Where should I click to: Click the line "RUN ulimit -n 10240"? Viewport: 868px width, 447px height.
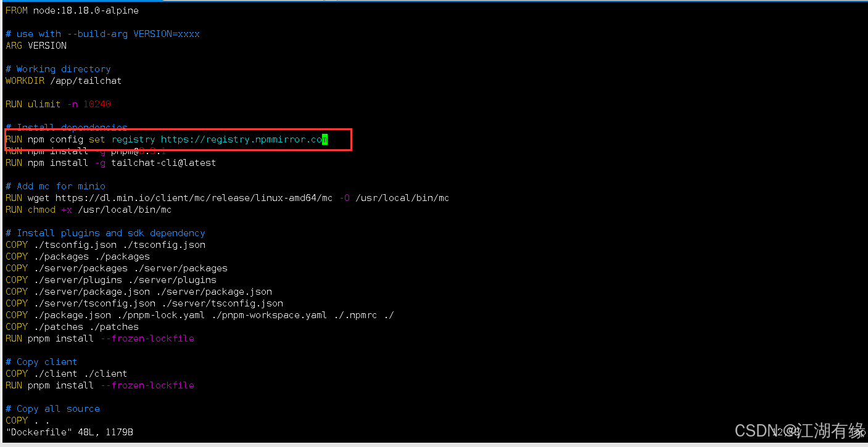click(58, 104)
